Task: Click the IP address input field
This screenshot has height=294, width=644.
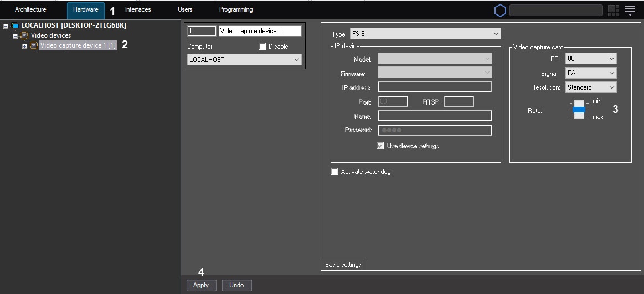Action: coord(434,87)
